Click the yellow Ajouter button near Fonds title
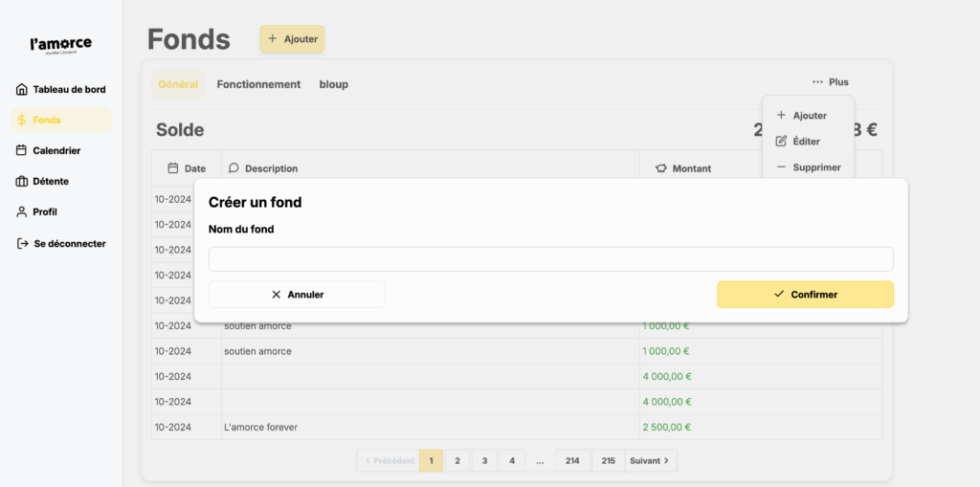 click(x=292, y=39)
